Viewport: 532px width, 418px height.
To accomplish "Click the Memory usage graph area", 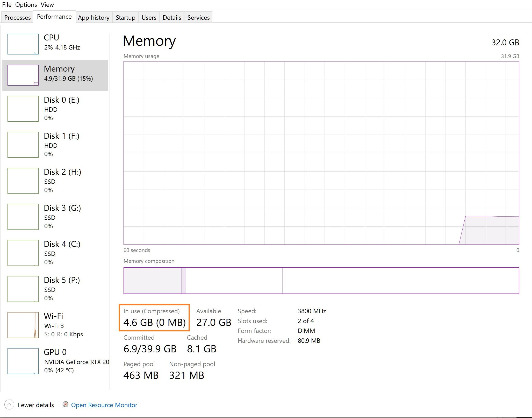I will (321, 153).
